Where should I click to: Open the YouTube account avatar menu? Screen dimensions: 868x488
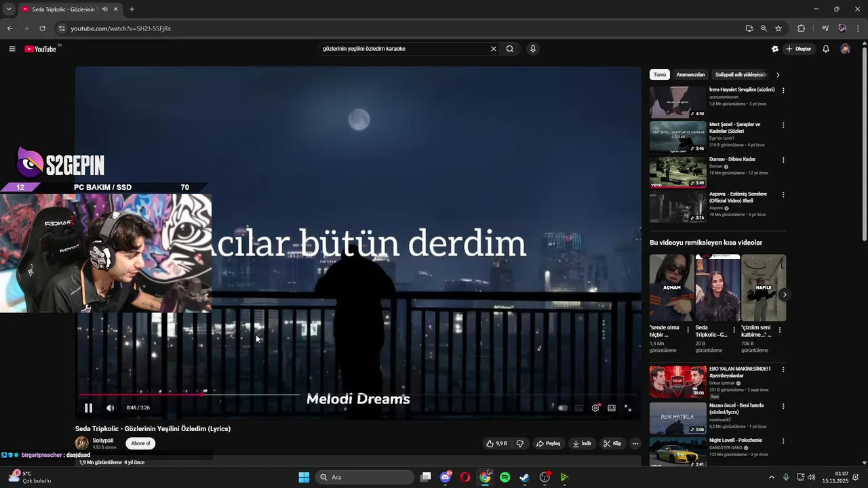tap(845, 49)
